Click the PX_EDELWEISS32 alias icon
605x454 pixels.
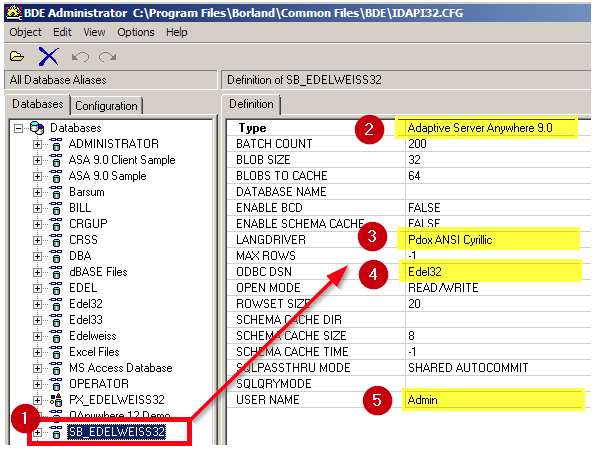56,400
